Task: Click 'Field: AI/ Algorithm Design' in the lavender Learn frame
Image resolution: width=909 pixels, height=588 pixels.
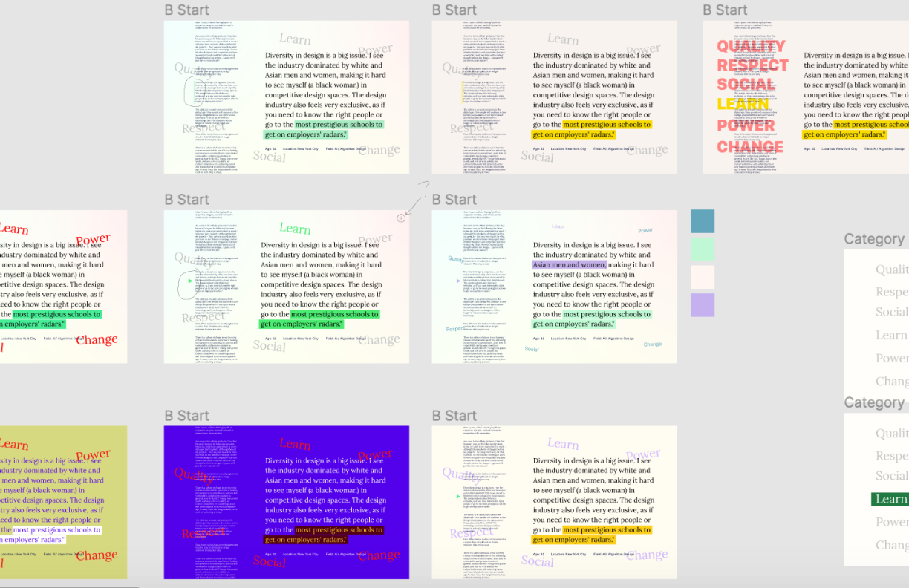Action: [613, 554]
